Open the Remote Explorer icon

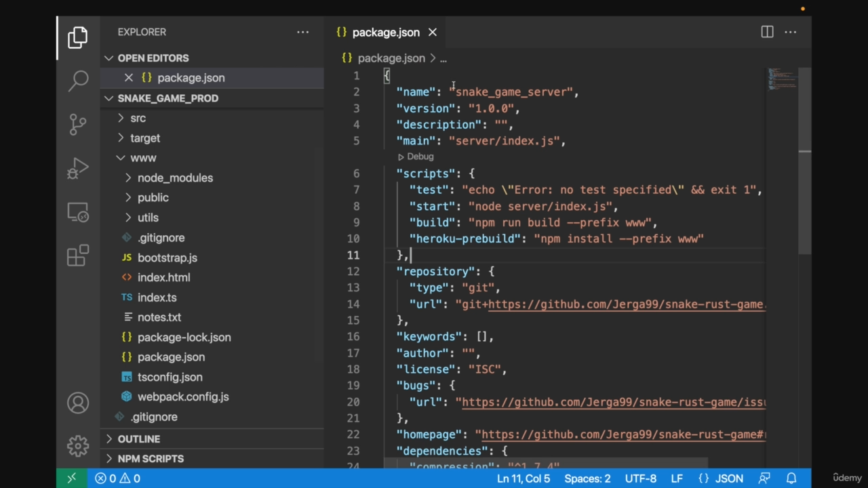[78, 213]
